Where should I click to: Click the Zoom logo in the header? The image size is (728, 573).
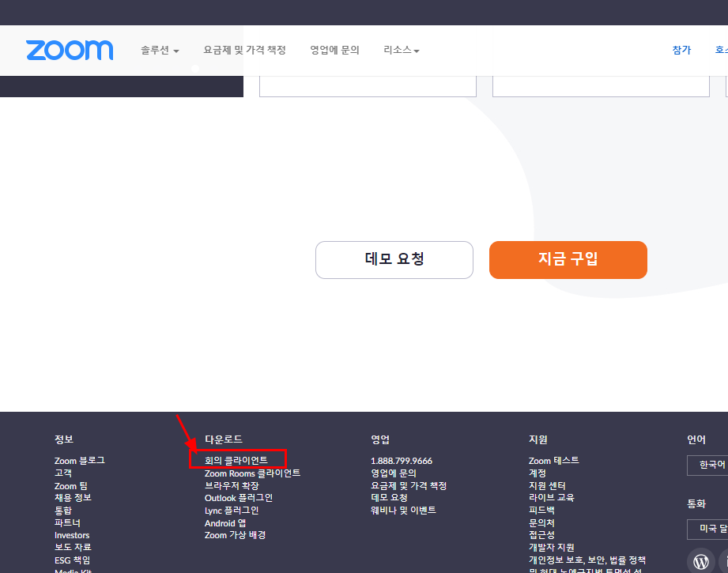pyautogui.click(x=70, y=50)
